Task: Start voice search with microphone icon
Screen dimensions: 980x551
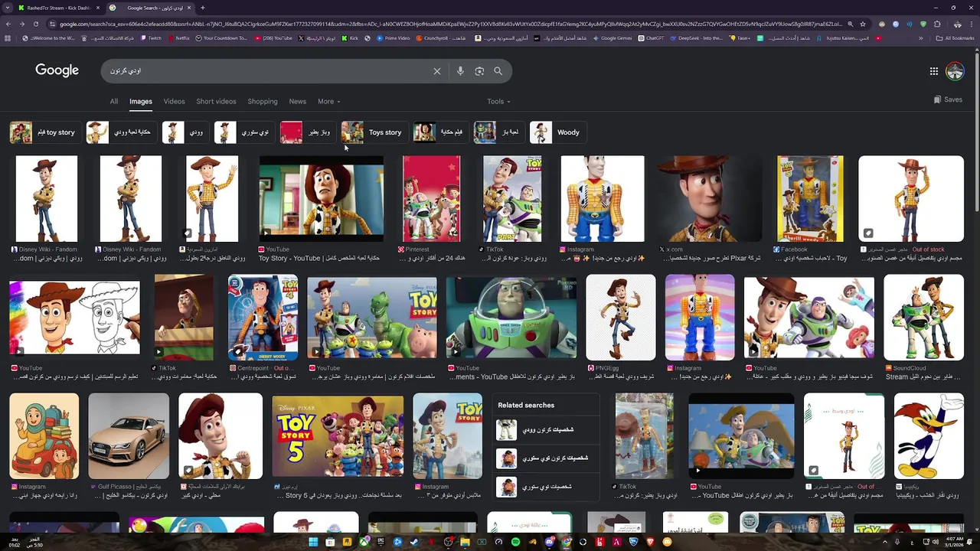Action: pyautogui.click(x=460, y=71)
